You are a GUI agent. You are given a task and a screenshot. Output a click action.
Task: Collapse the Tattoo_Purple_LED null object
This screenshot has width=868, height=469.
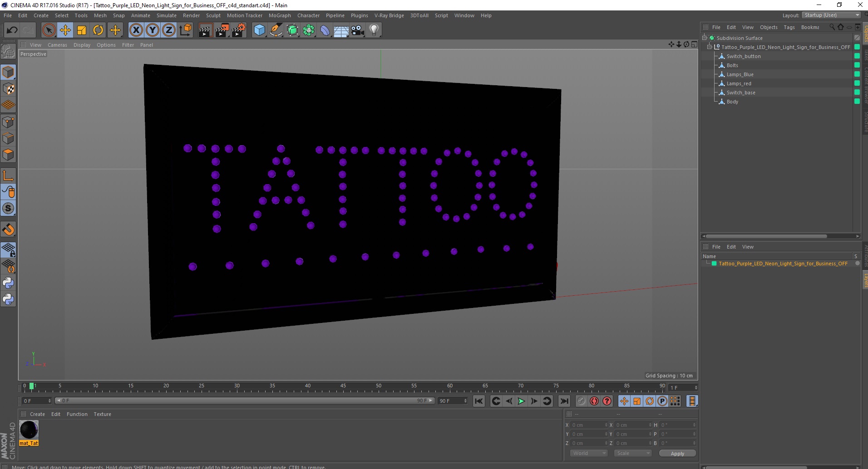(x=710, y=47)
